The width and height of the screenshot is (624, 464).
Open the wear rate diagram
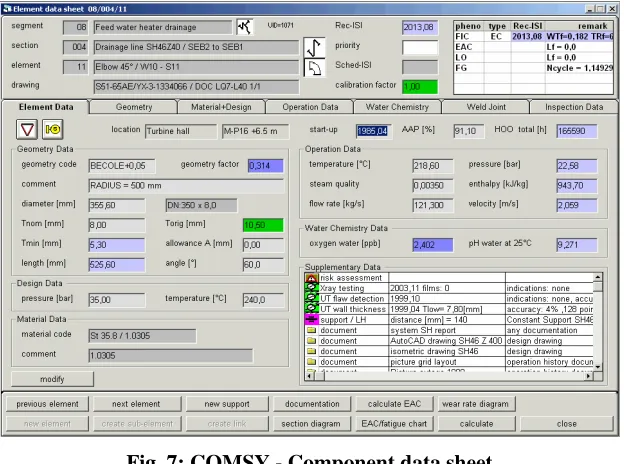click(x=476, y=404)
